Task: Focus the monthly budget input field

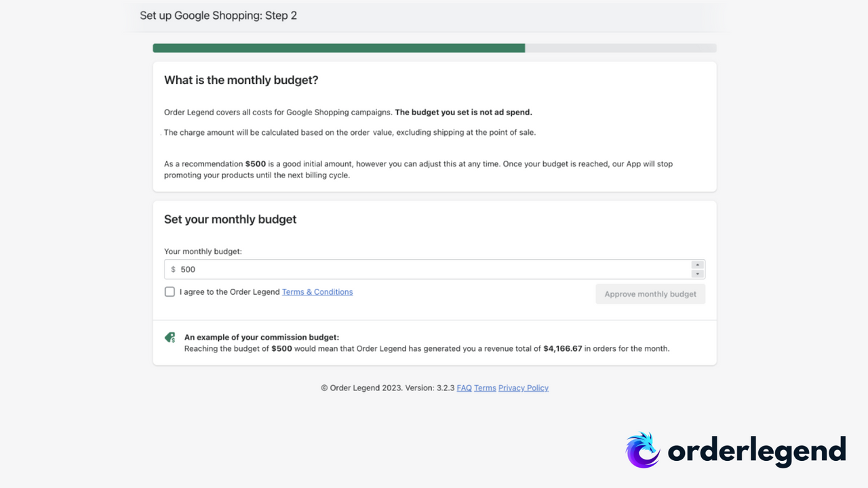Action: pyautogui.click(x=435, y=269)
